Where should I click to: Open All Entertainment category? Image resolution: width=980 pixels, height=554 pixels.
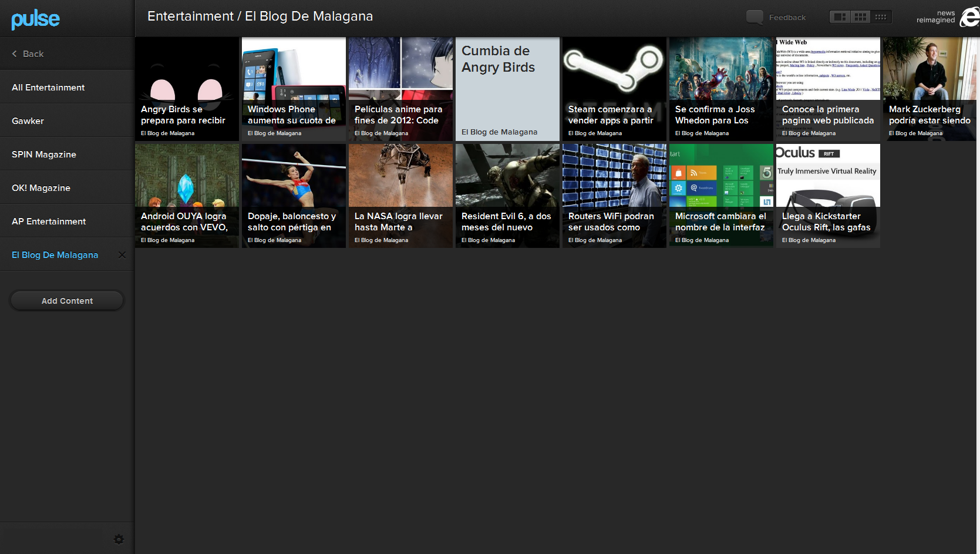(x=67, y=87)
